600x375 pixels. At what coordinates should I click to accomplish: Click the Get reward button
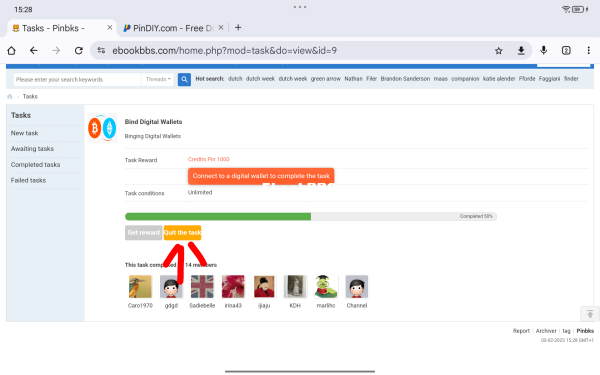(143, 233)
